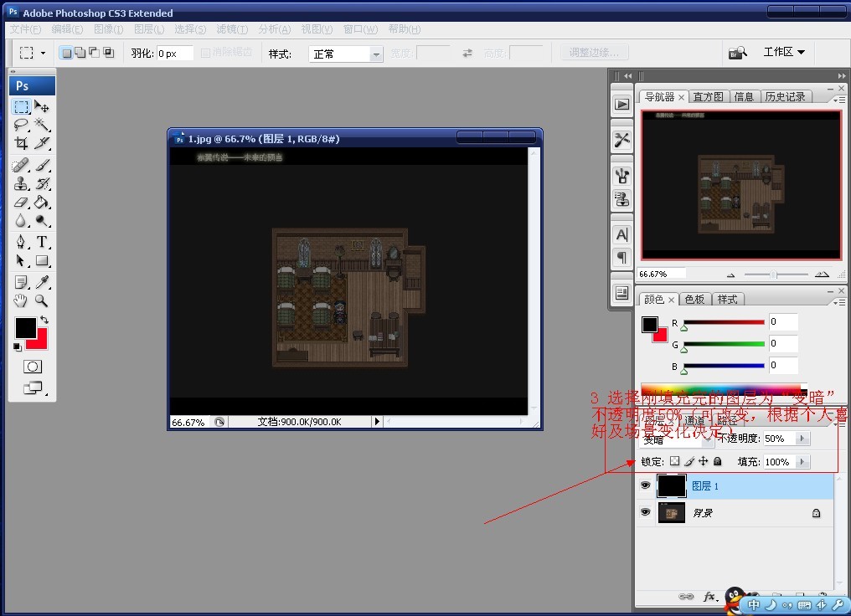Launch Adobe Bridge from options bar
This screenshot has height=616, width=851.
click(738, 53)
